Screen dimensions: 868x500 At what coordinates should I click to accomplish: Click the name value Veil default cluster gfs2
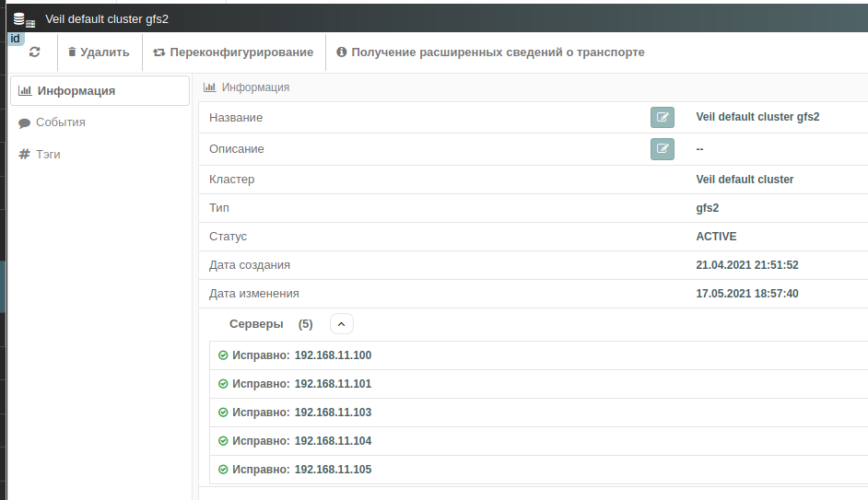pos(757,117)
